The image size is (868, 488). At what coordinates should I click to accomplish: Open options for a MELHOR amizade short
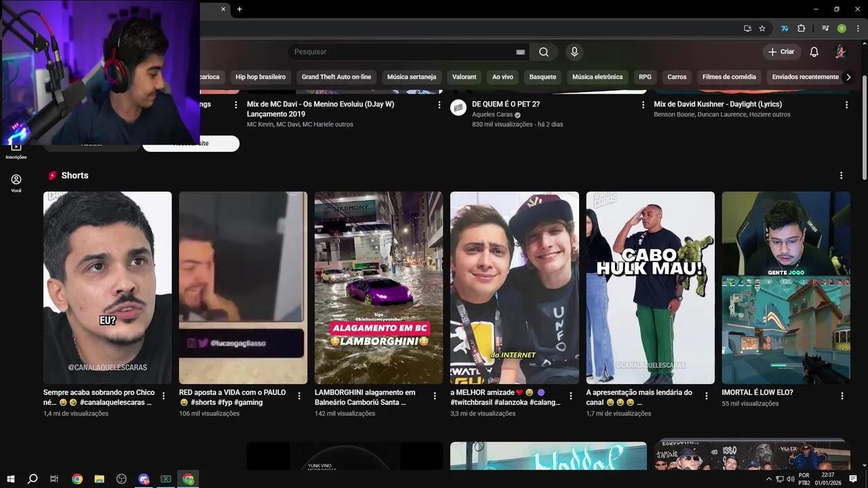570,396
